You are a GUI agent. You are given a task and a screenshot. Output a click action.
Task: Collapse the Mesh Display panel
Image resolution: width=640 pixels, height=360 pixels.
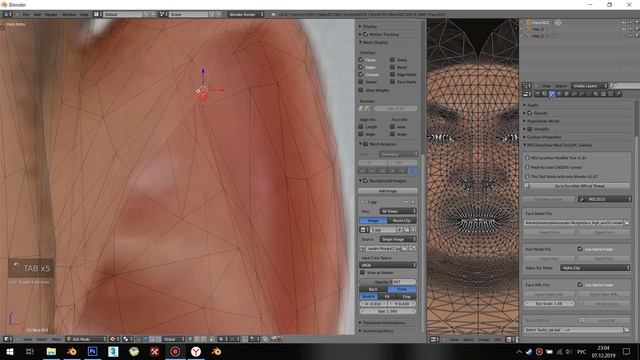pos(373,42)
